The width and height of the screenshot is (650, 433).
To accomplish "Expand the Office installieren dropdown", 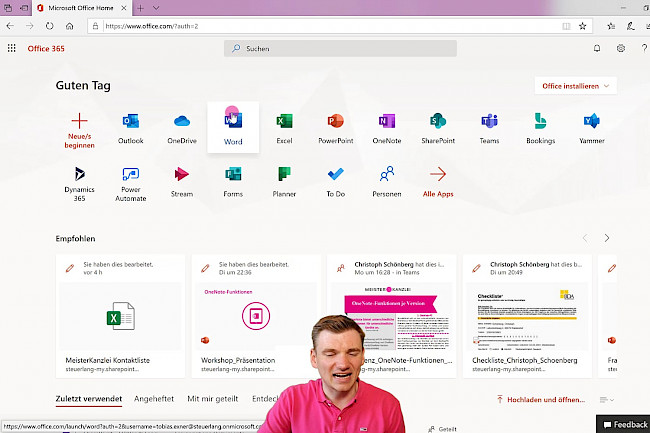I will point(575,86).
